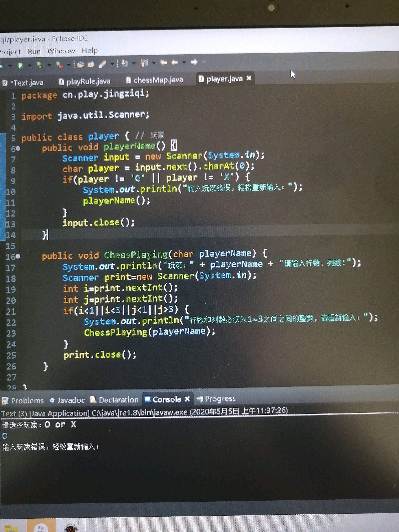Close the player.java editor tab
The height and width of the screenshot is (532, 399).
click(249, 78)
